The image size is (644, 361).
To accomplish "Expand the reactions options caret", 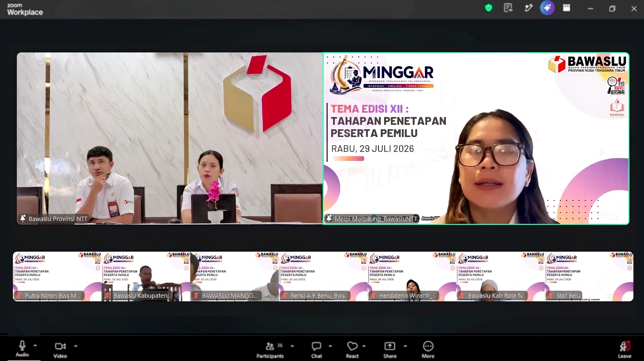I will click(x=364, y=346).
